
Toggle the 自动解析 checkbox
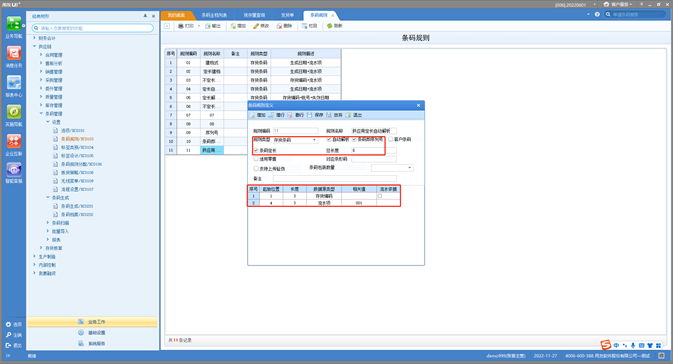tap(329, 140)
